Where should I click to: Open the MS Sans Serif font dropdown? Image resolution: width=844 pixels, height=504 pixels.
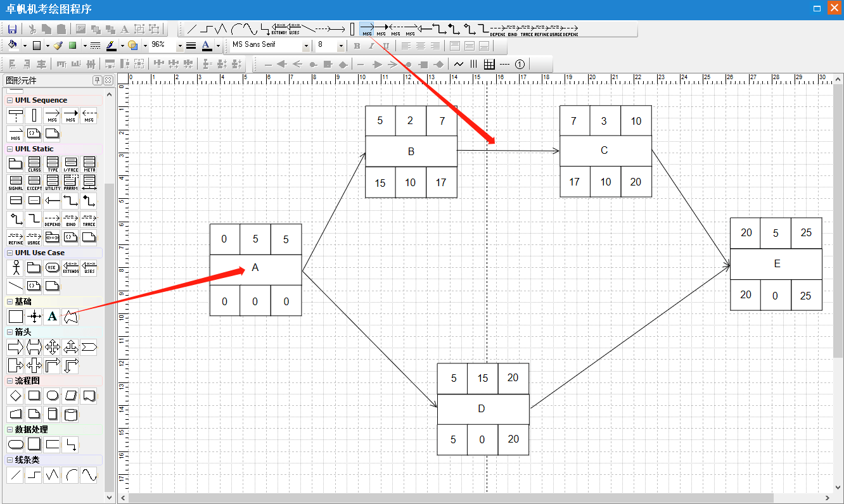coord(306,46)
